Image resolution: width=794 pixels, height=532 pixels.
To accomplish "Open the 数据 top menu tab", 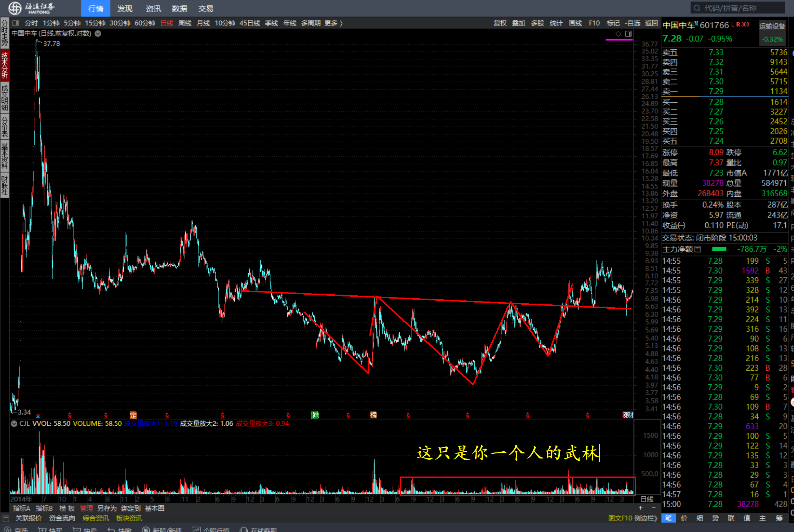I will click(179, 8).
